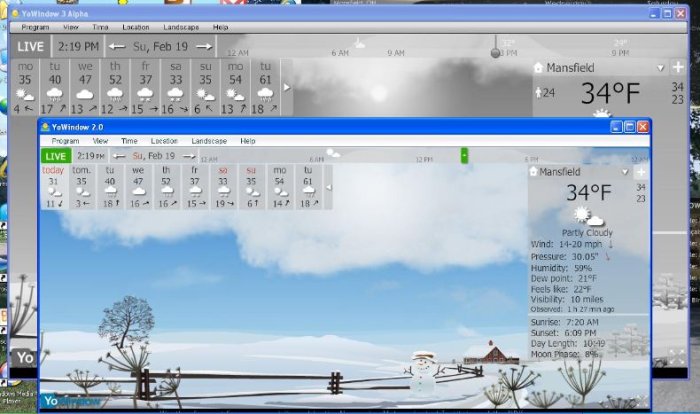700x414 pixels.
Task: Open Mansfield location dropdown in YoWindow 2.0
Action: (x=625, y=172)
